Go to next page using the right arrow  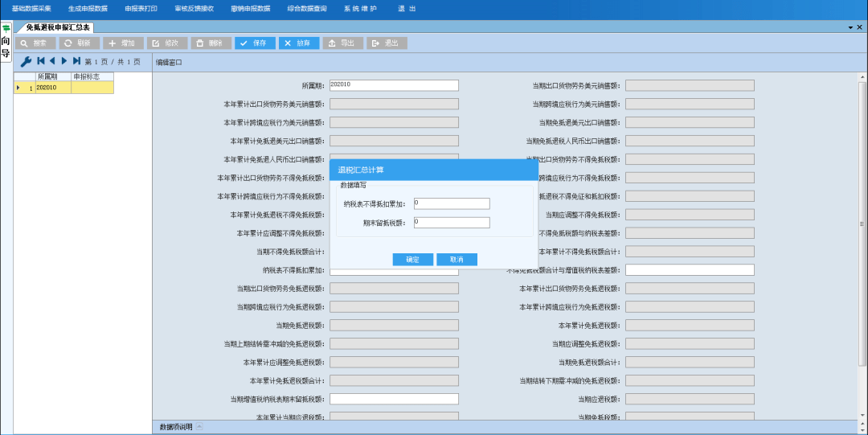point(64,61)
